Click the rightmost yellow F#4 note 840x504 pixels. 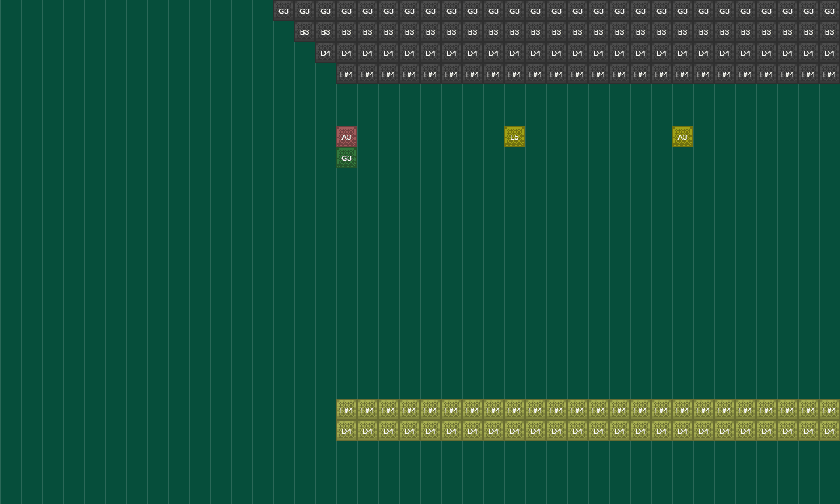pos(829,409)
